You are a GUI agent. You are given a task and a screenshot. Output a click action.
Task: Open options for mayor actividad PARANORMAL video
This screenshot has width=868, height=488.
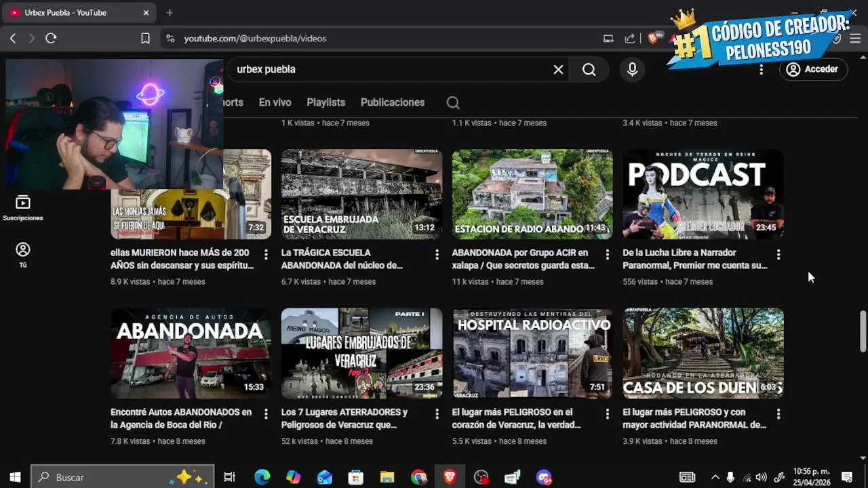[778, 413]
